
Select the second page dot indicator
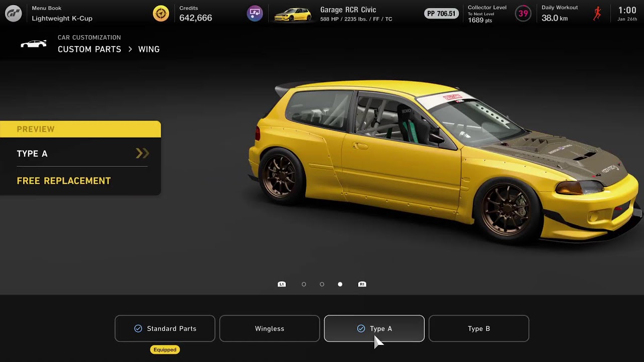point(322,285)
